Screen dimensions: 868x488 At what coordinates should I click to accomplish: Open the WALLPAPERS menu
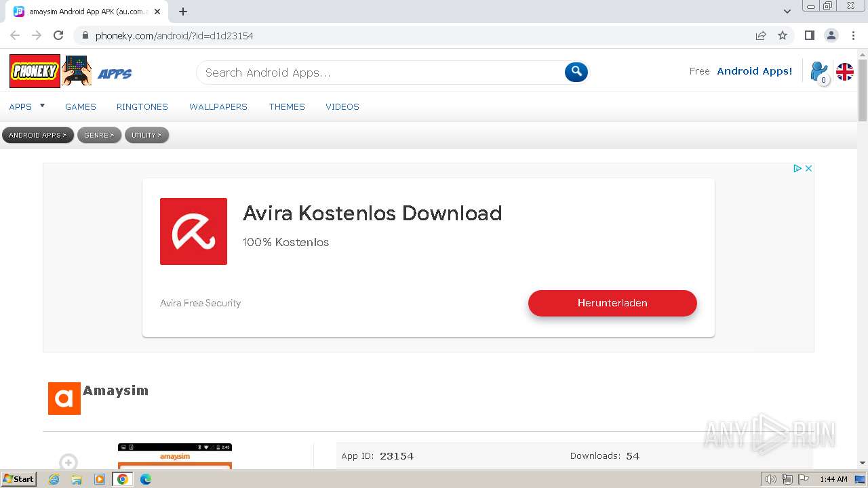click(x=218, y=106)
